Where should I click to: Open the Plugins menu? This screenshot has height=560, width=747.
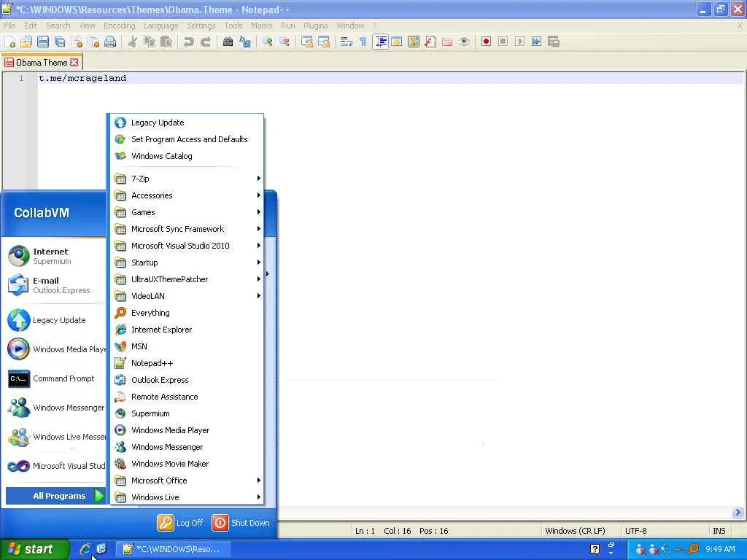click(x=315, y=26)
